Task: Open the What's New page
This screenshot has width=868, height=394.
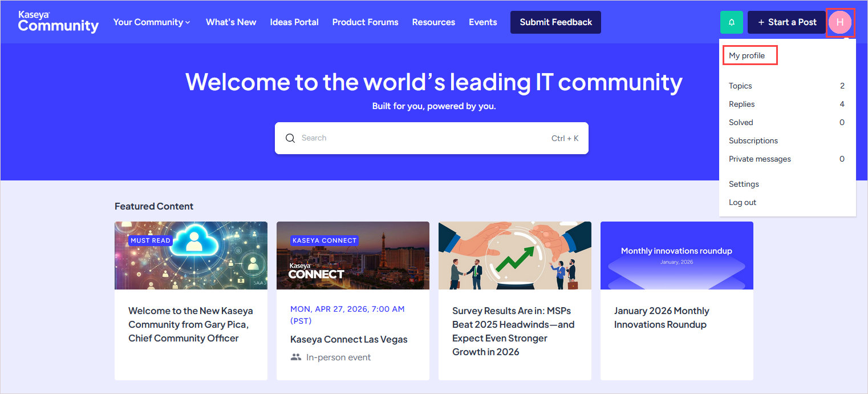Action: click(x=231, y=22)
